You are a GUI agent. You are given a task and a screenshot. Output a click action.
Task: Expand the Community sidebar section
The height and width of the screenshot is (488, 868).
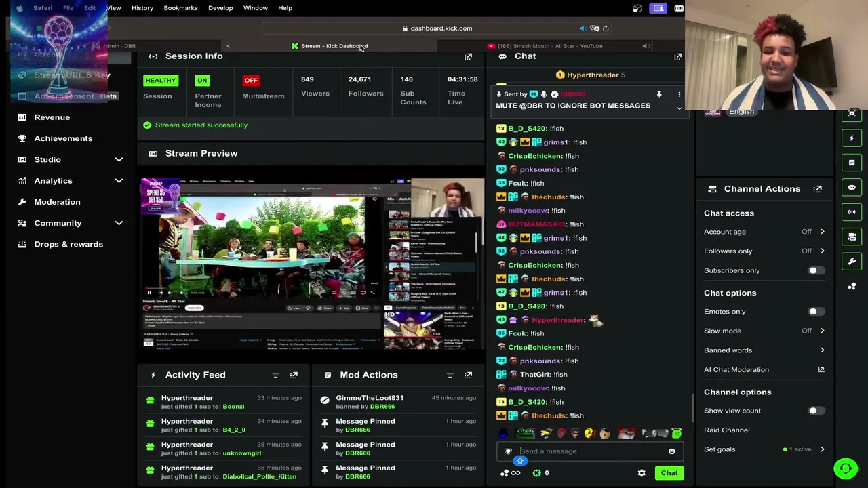pos(119,223)
